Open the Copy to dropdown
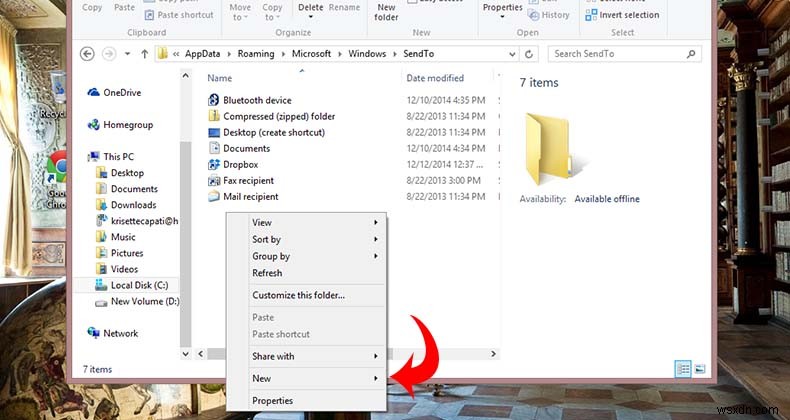790x420 pixels. click(x=272, y=12)
